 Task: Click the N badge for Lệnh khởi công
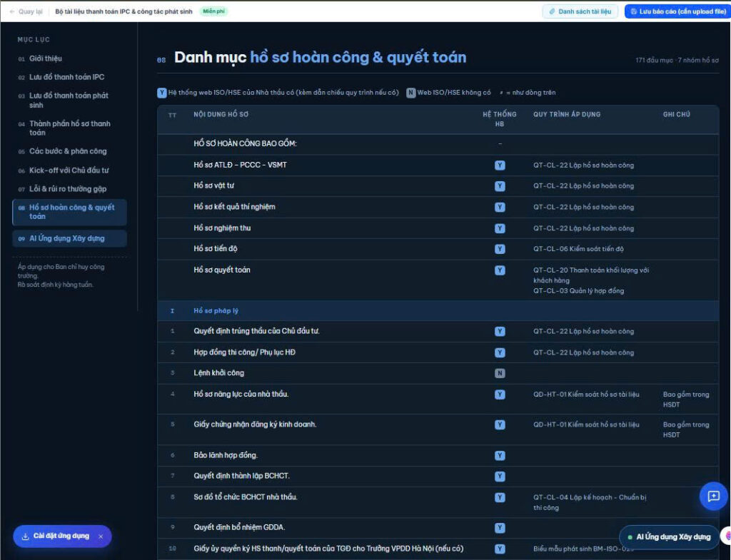[x=500, y=373]
